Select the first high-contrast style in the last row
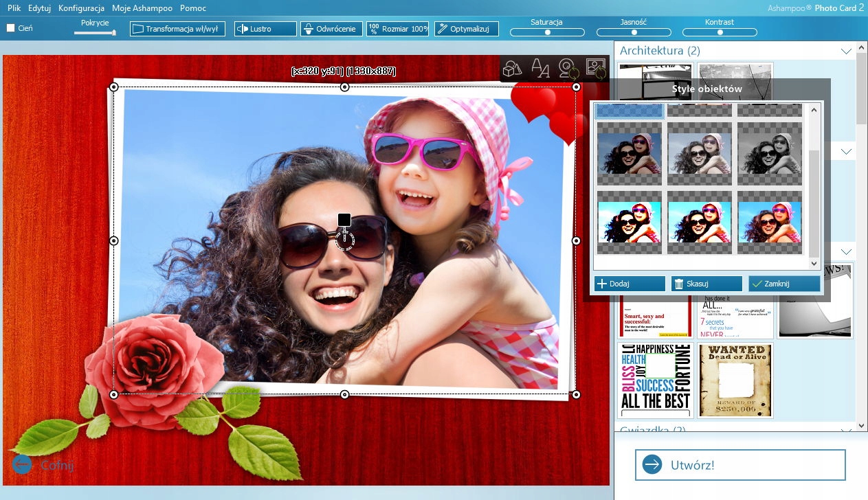 (630, 223)
